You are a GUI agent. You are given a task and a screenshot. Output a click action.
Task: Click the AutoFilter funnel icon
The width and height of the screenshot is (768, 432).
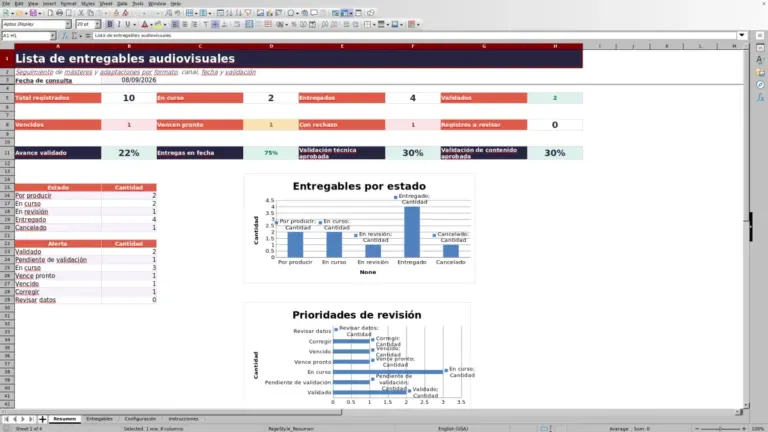(249, 13)
